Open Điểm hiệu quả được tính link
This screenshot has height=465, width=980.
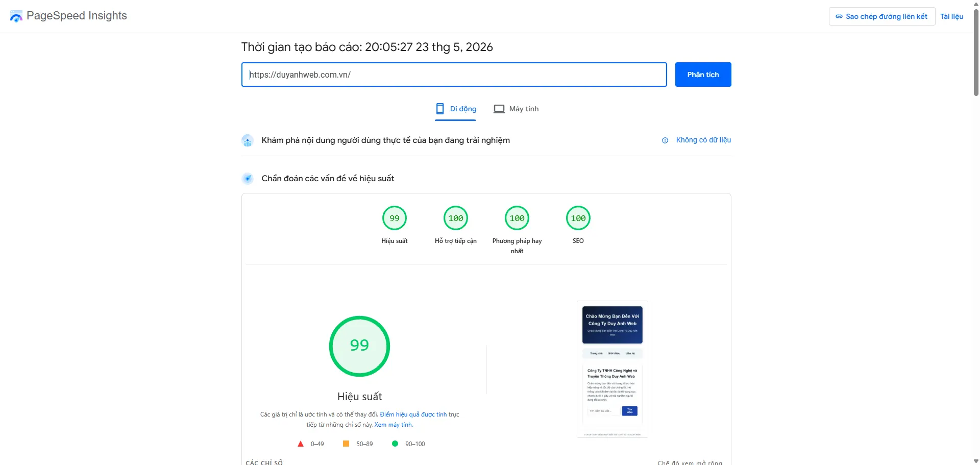[413, 414]
